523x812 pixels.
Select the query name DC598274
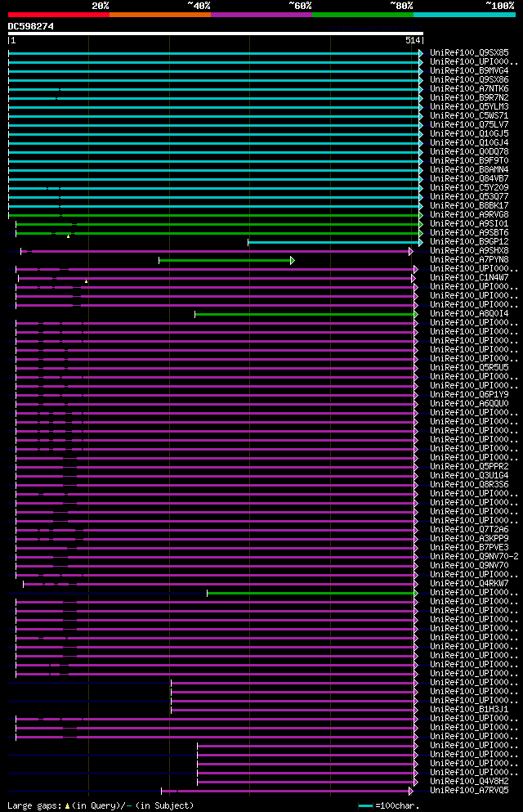(30, 26)
